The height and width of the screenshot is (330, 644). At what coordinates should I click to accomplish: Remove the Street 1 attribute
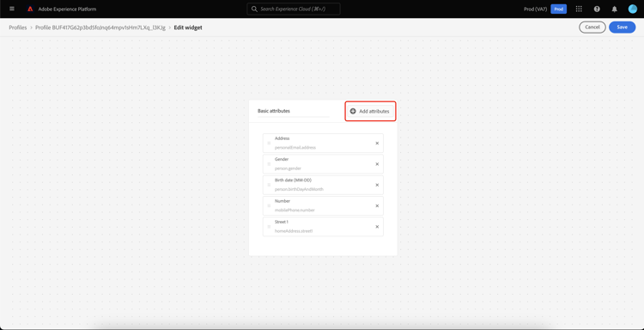pos(377,226)
